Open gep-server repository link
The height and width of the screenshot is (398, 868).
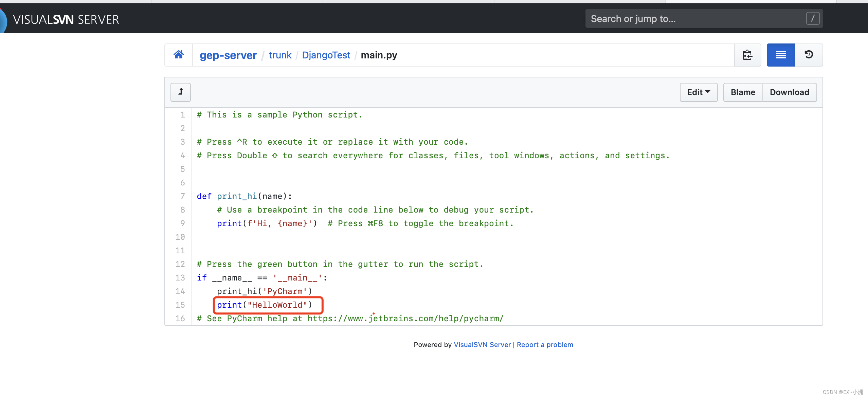(228, 55)
